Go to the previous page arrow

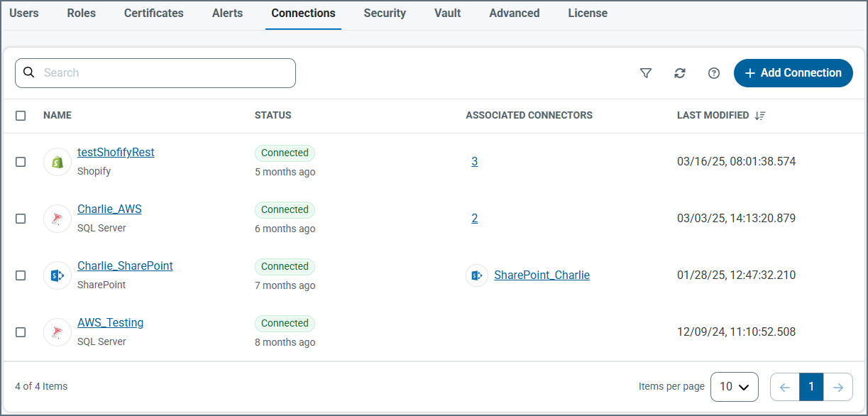click(784, 387)
